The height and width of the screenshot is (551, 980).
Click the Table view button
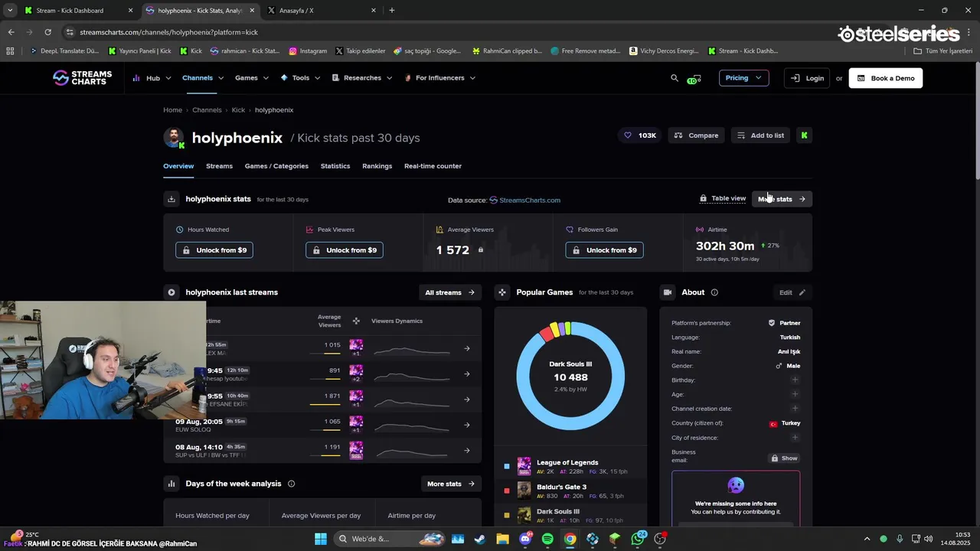723,199
